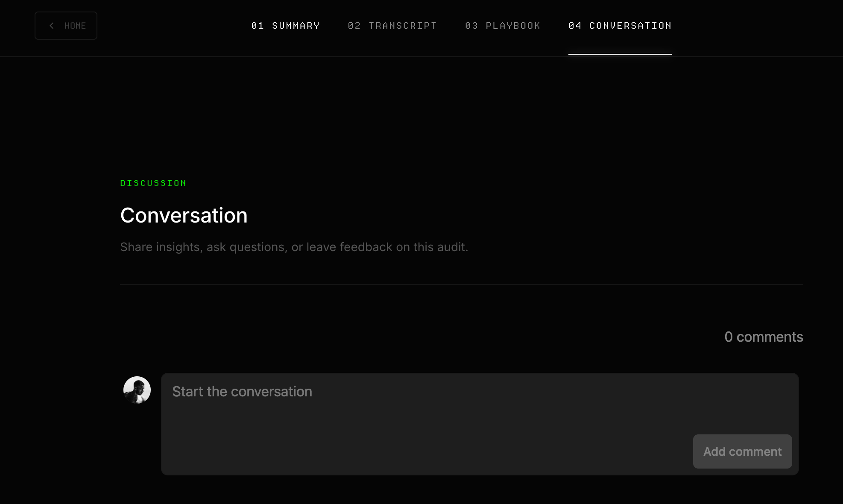Click the horizontal divider under the subtitle
843x504 pixels.
coord(461,284)
